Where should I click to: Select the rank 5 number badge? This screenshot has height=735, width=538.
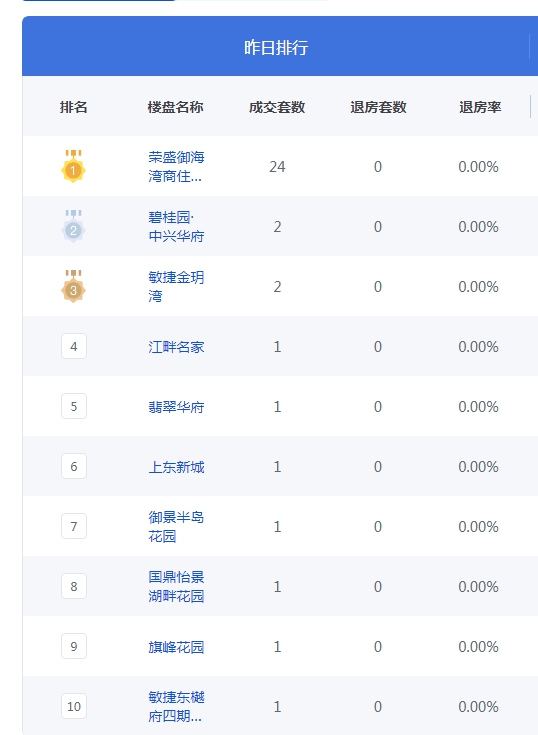click(74, 406)
